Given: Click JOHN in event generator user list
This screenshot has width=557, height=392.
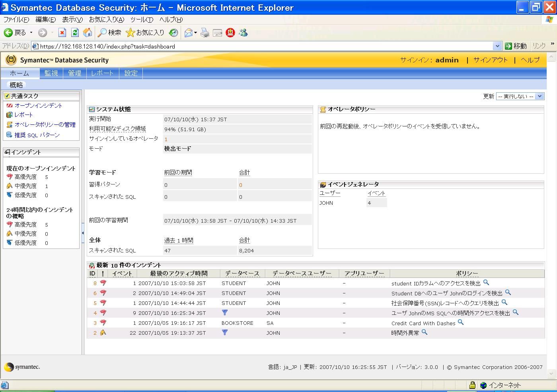Looking at the screenshot, I should point(326,203).
